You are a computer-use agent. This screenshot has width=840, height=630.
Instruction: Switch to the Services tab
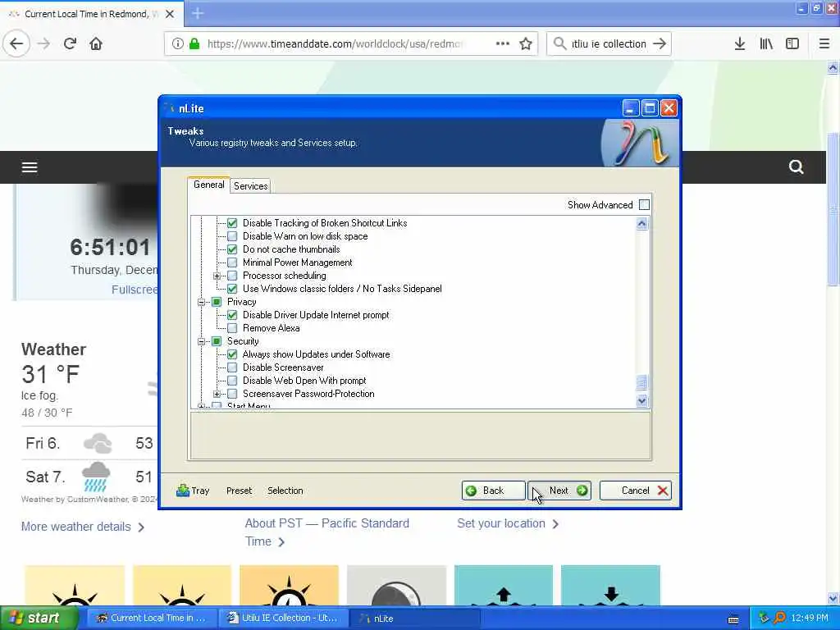(251, 186)
